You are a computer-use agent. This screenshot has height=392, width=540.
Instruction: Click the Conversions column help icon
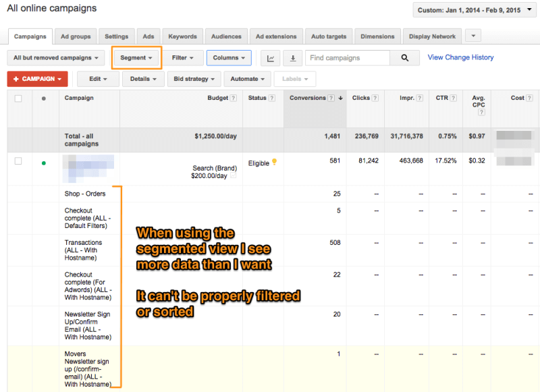tap(331, 98)
